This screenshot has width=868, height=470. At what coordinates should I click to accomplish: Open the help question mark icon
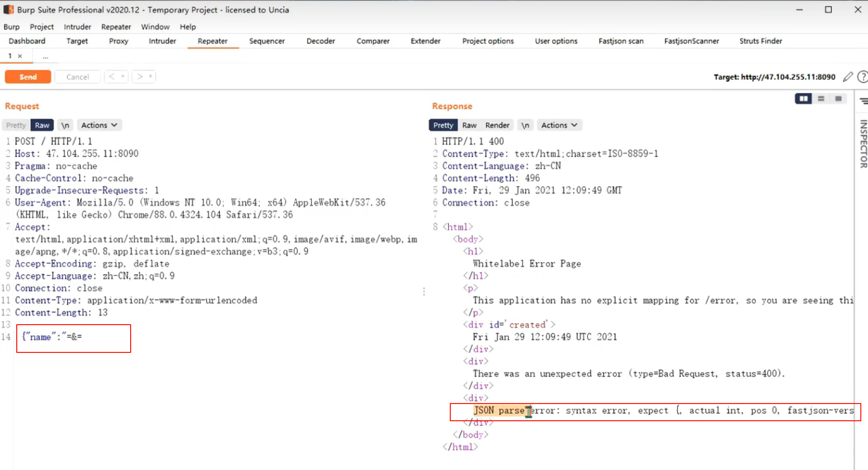(x=862, y=77)
